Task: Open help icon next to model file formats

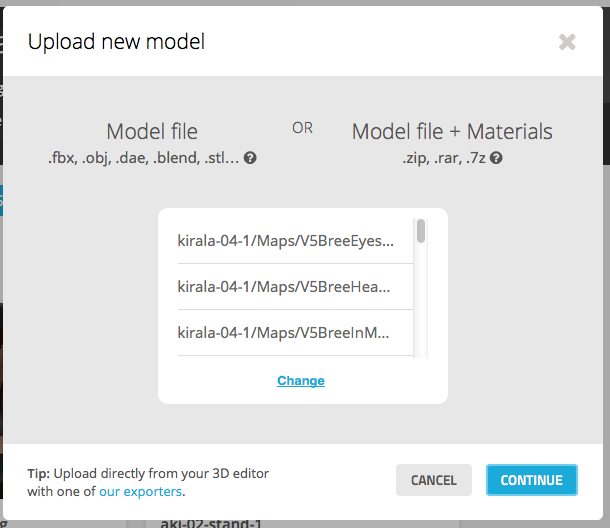Action: click(250, 158)
